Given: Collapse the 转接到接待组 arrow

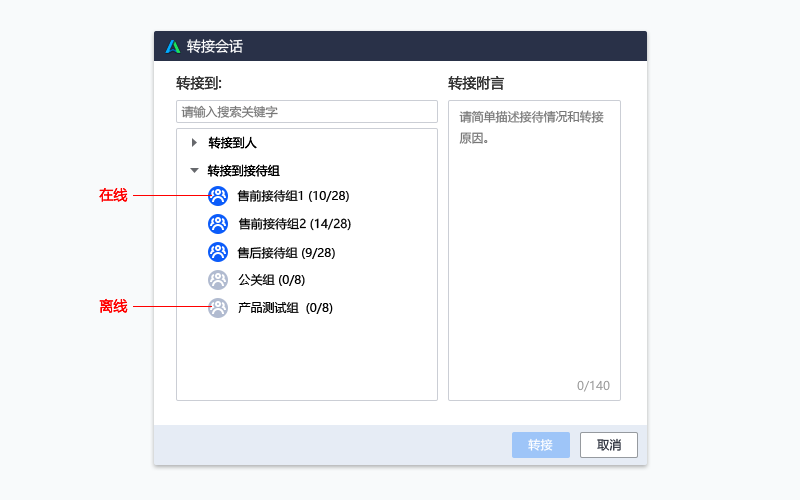Looking at the screenshot, I should (194, 170).
